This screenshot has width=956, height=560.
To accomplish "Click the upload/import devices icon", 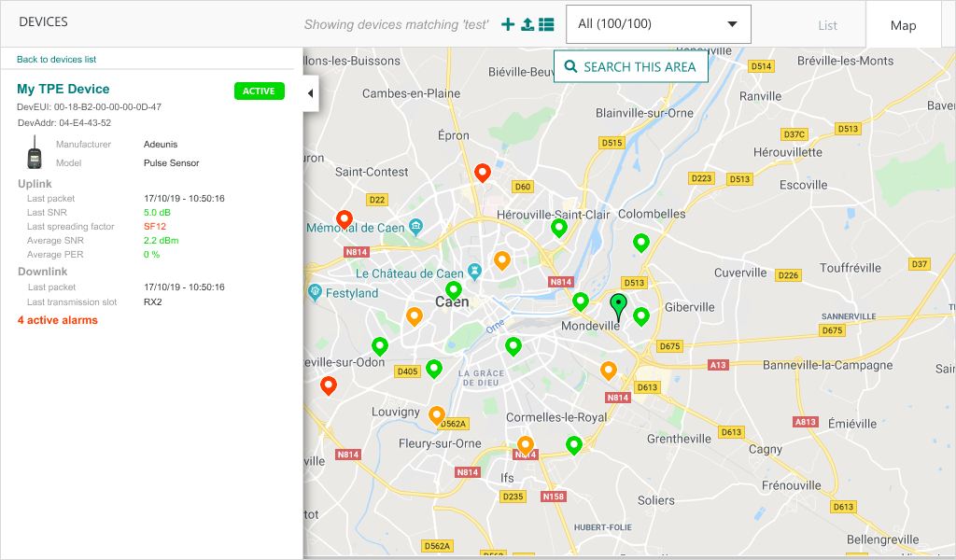I will (x=527, y=24).
